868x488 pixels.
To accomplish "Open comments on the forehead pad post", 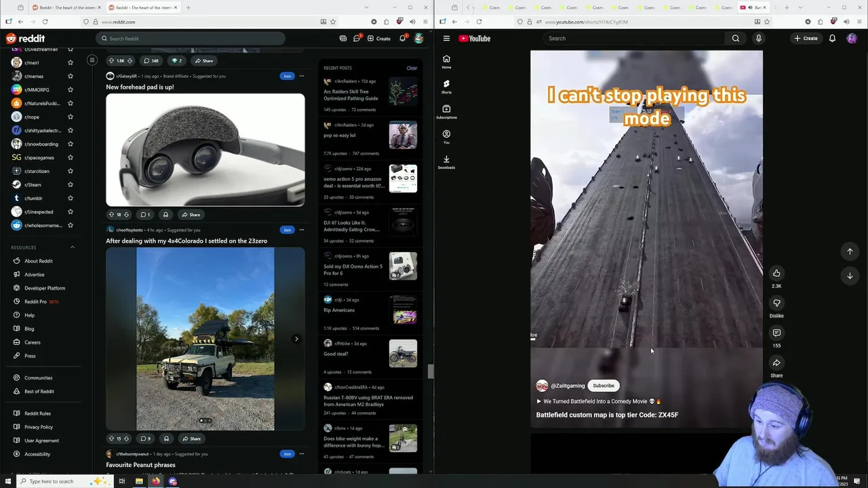I will click(x=145, y=215).
